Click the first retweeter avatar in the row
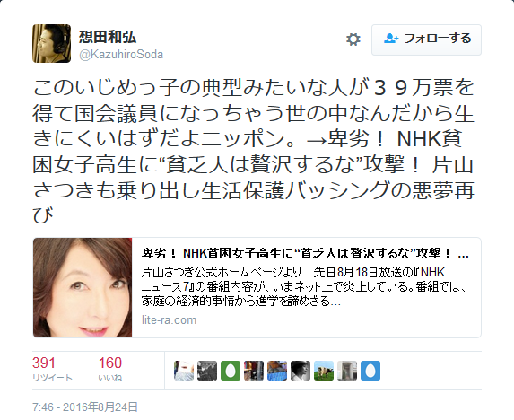The image size is (514, 420). click(x=184, y=371)
